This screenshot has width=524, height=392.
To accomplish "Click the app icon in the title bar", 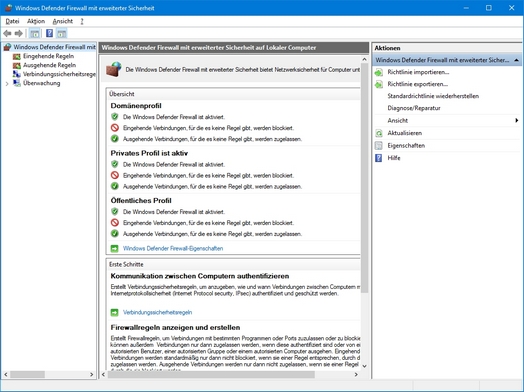I will [x=8, y=8].
